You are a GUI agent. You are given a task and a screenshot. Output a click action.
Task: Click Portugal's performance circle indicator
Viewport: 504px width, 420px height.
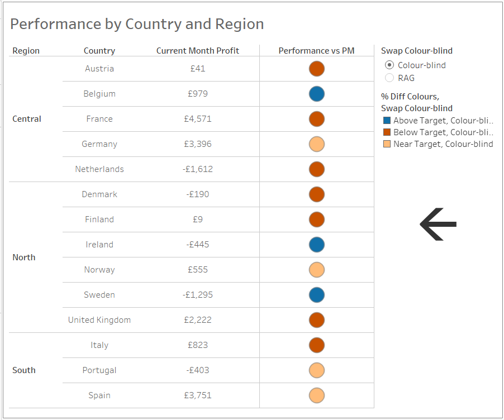click(317, 370)
